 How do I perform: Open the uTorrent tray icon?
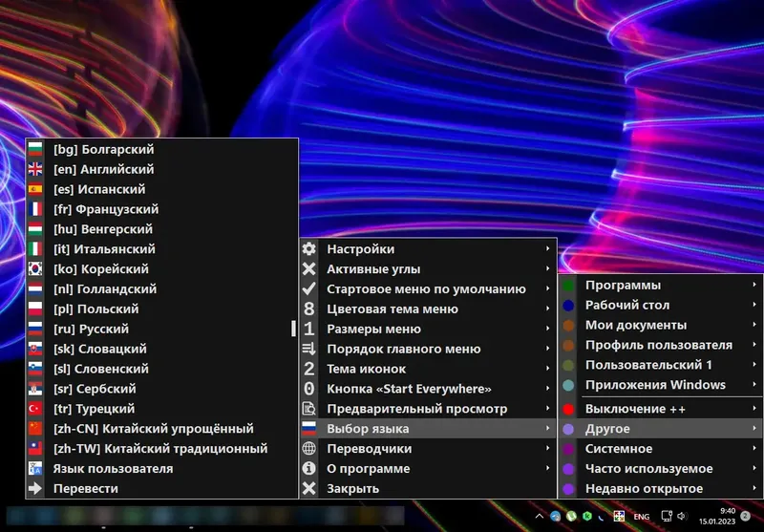(571, 517)
